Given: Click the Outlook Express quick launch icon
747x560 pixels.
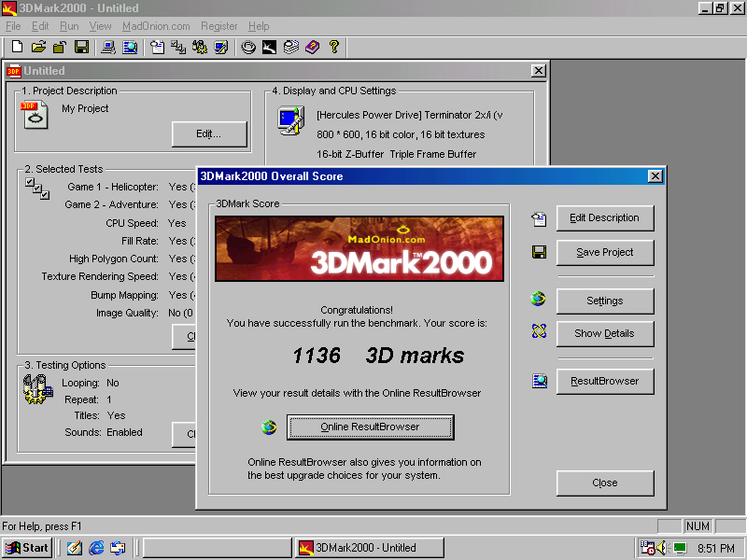Looking at the screenshot, I should click(x=118, y=548).
